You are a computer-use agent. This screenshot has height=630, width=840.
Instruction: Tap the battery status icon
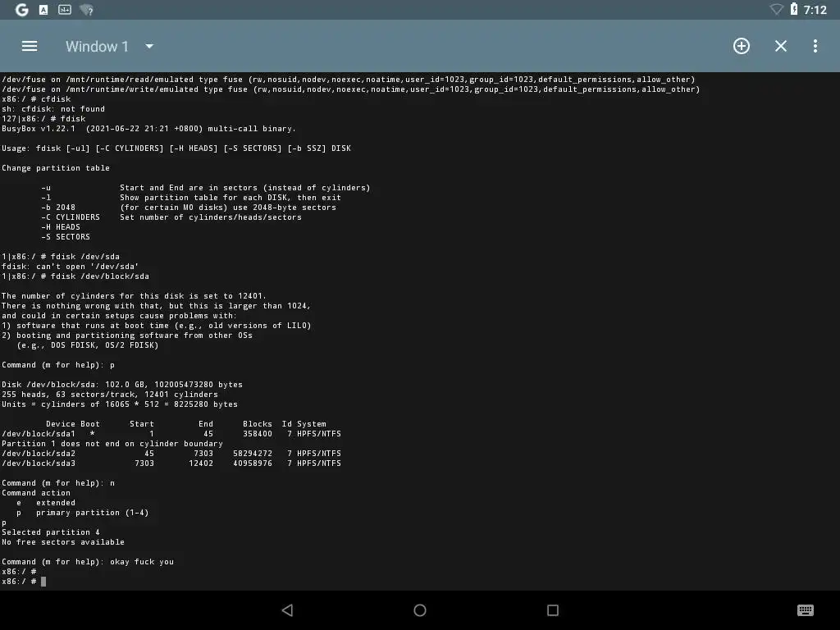(x=794, y=9)
